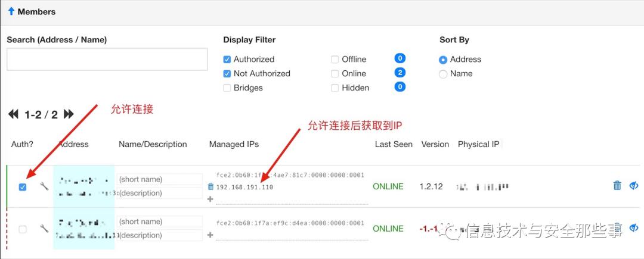
Task: Click the Managed IPs column header
Action: (x=234, y=144)
